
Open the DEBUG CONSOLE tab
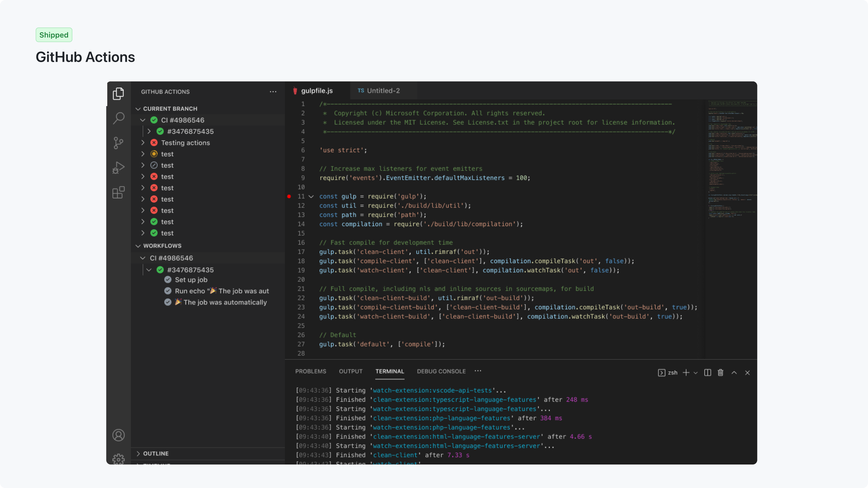441,371
